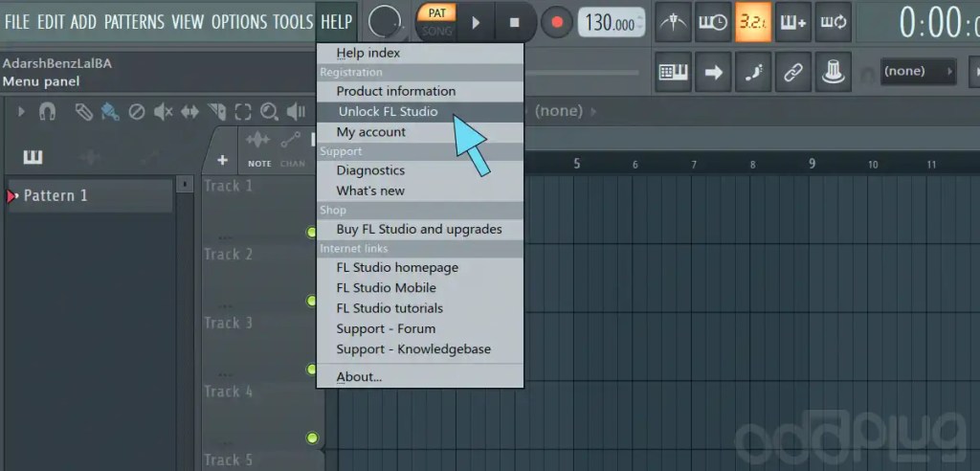Mute Track 2 with green LED

point(312,301)
